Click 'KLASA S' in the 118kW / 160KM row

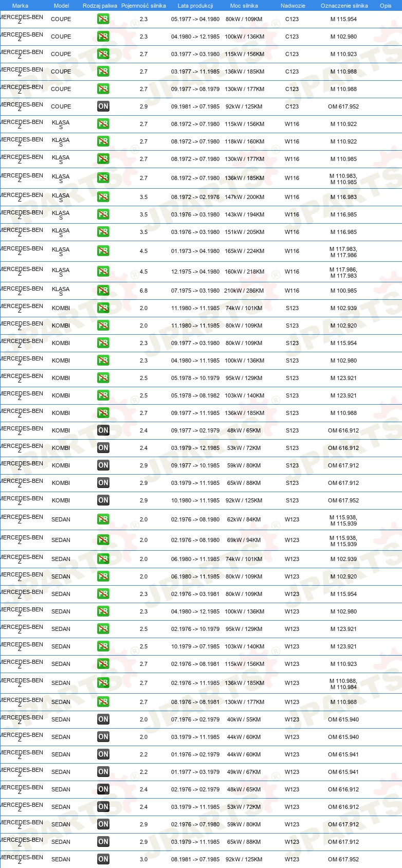click(61, 142)
